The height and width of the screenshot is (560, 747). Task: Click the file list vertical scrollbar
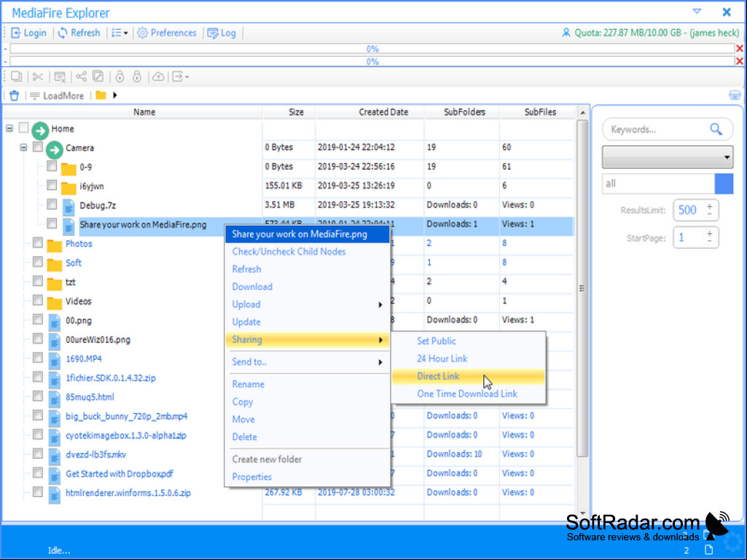tap(582, 288)
